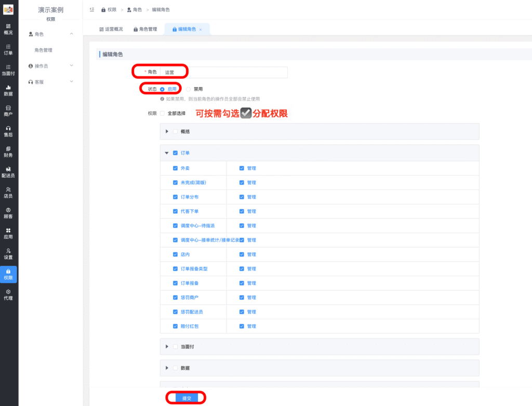Expand the 概括 permission group
This screenshot has height=406, width=532.
tap(166, 131)
